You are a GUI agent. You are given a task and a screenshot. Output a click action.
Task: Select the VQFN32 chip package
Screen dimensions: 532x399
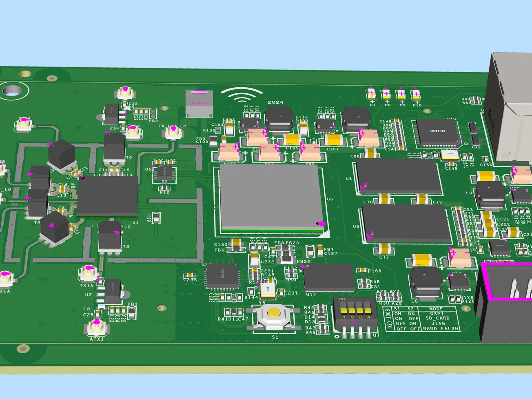tap(222, 276)
